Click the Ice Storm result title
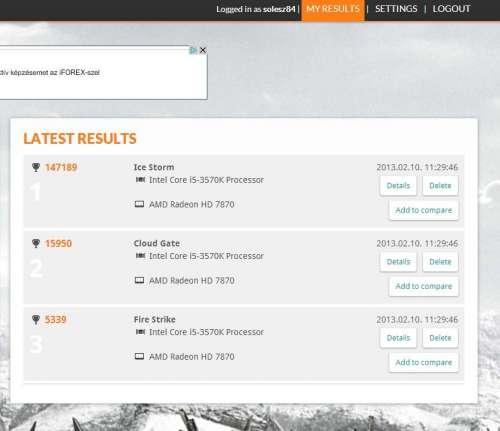 pos(154,167)
